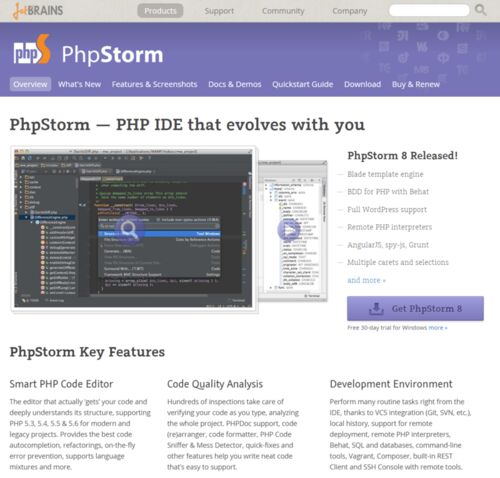Open Buy & Renew tab

click(416, 84)
